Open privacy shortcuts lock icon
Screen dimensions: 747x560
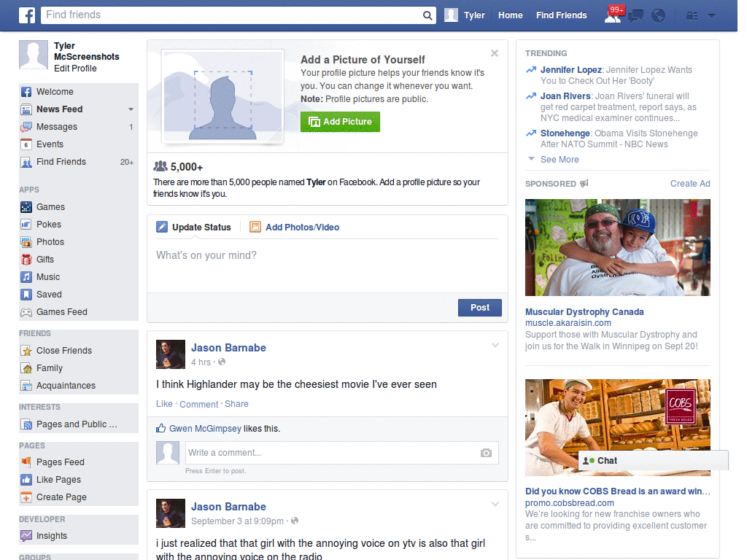tap(692, 16)
